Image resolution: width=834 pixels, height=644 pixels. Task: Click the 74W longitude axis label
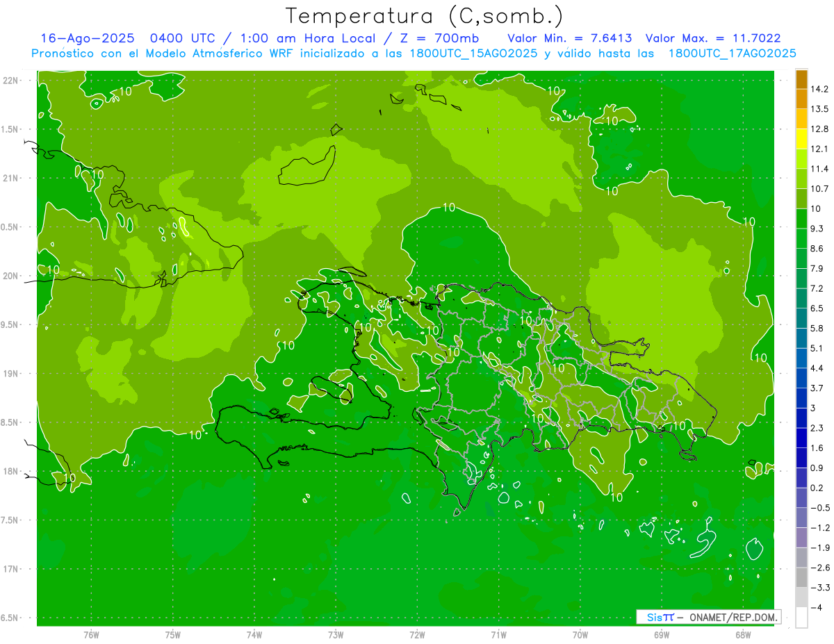pyautogui.click(x=254, y=635)
